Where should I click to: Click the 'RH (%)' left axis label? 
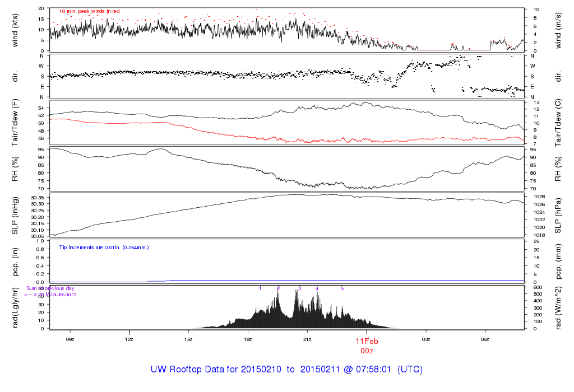pyautogui.click(x=15, y=169)
